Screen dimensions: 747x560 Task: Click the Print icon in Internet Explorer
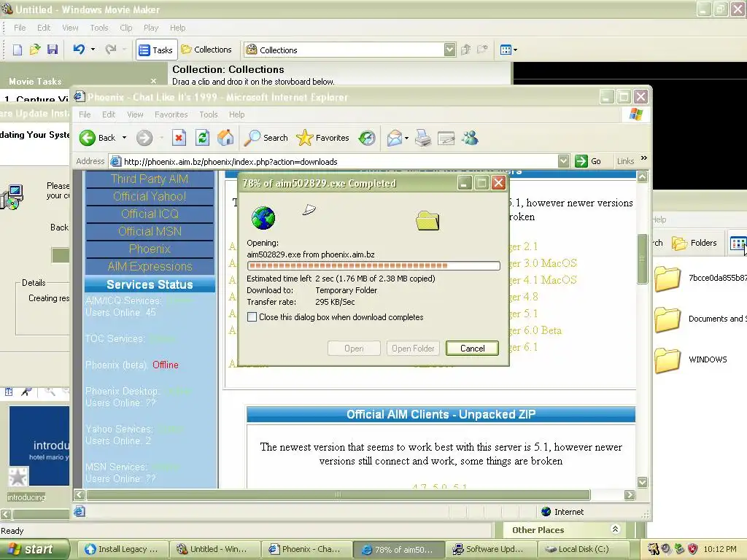pos(422,138)
